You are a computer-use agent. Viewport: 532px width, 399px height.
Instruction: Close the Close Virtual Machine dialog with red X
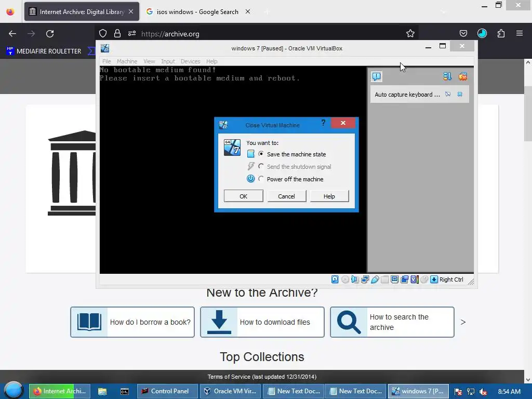(343, 123)
